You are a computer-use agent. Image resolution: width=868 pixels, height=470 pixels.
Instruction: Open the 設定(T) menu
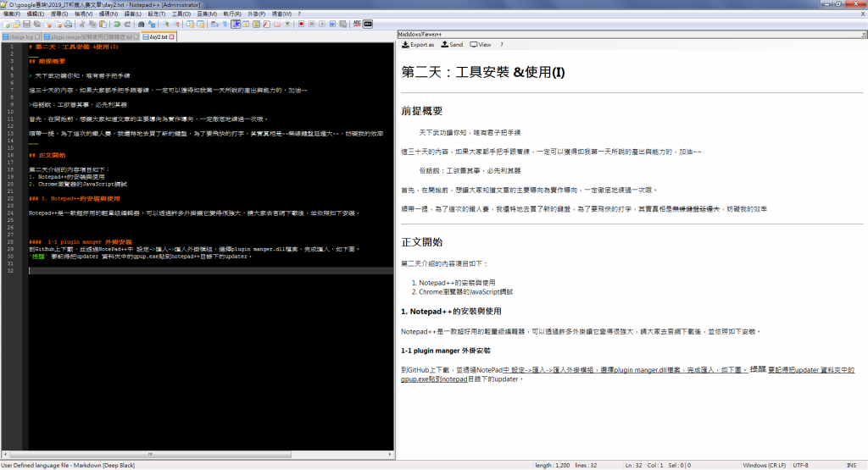click(x=157, y=14)
